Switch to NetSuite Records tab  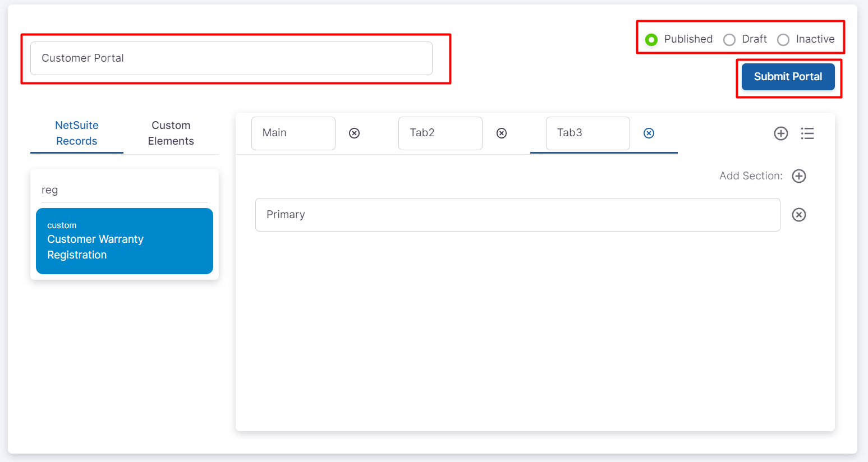(x=77, y=133)
